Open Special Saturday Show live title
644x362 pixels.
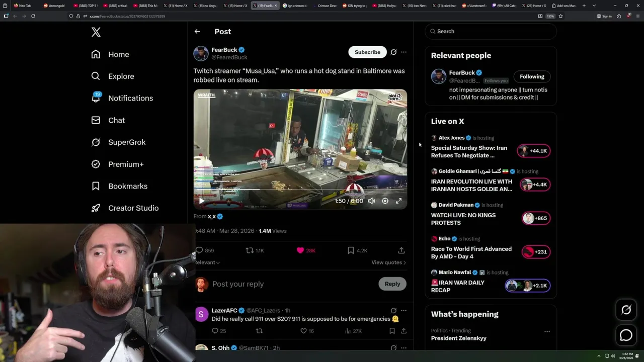(469, 152)
